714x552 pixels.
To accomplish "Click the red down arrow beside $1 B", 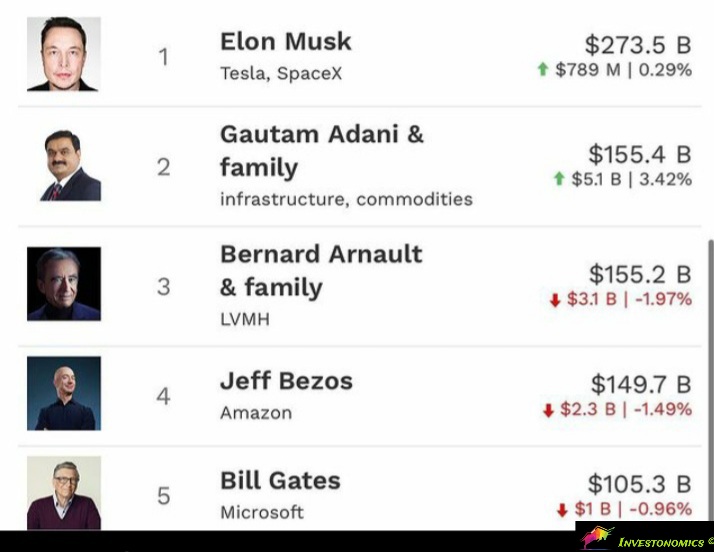I will coord(562,509).
